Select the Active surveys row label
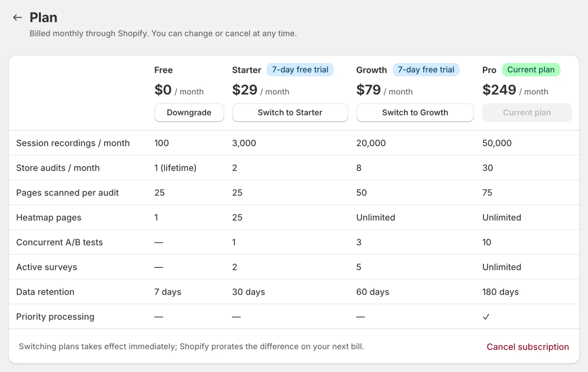Screen dimensions: 588x372 [x=47, y=267]
